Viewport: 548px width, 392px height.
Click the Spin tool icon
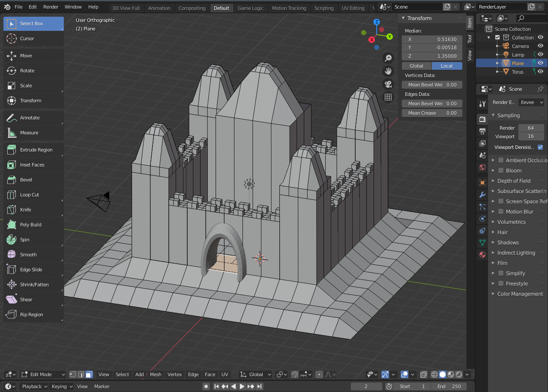12,240
